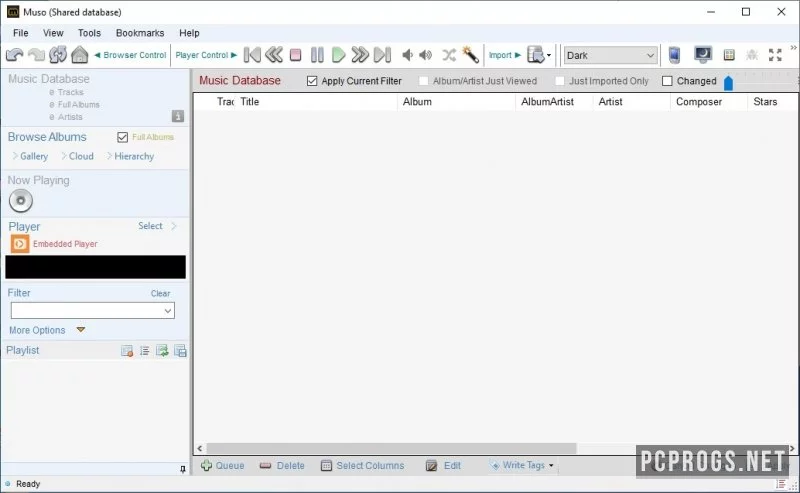Select Artists under Music Database
Image resolution: width=800 pixels, height=493 pixels.
click(x=70, y=117)
